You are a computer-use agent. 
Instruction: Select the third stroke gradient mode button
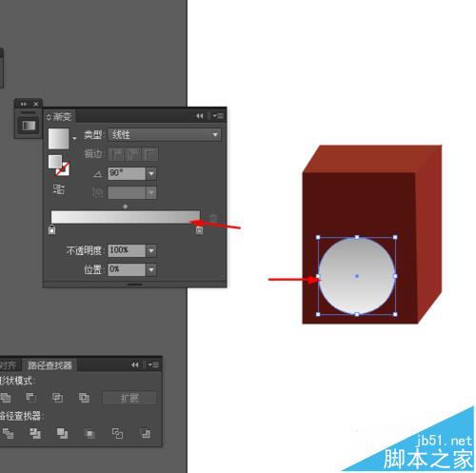pos(150,154)
